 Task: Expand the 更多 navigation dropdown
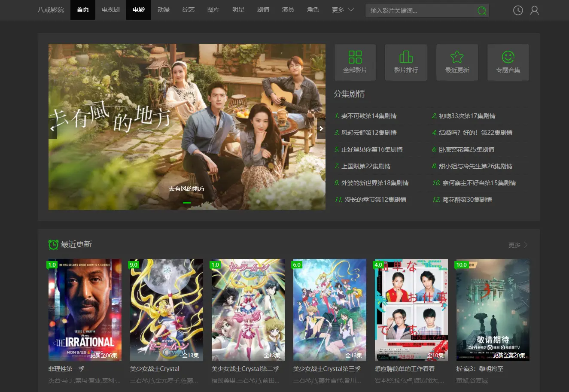tap(343, 10)
